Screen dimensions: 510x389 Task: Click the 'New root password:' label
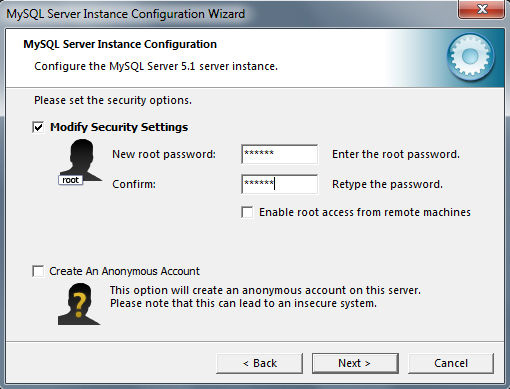tap(164, 154)
